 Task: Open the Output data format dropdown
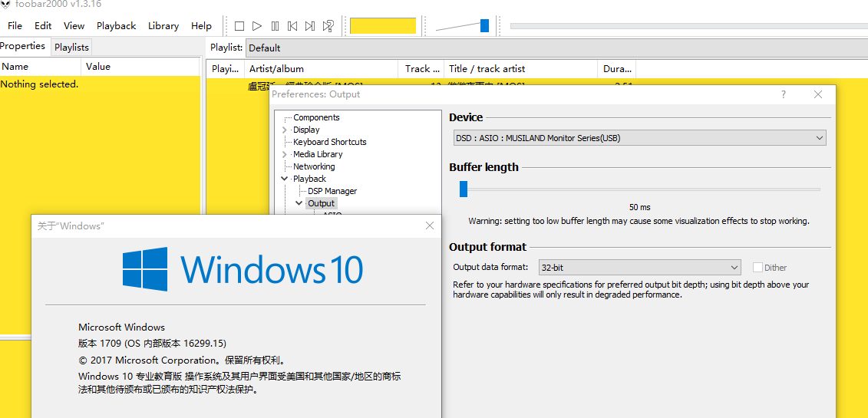734,268
